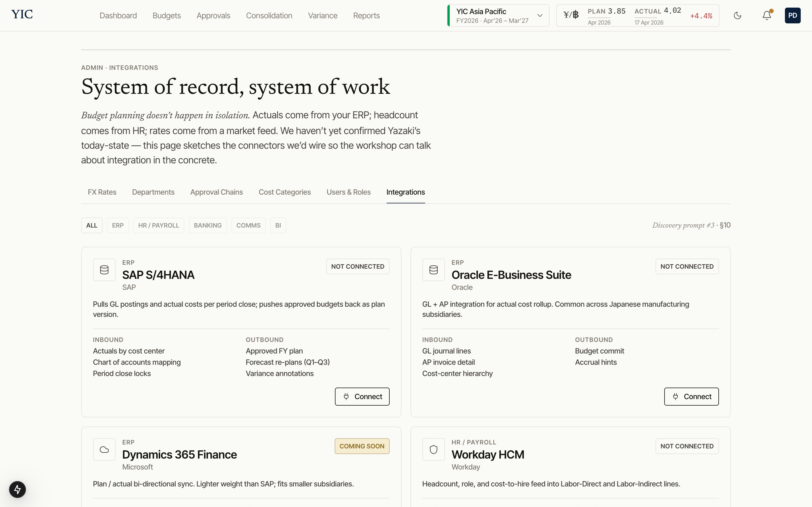
Task: Click the Workday HCM shield icon
Action: 434,449
